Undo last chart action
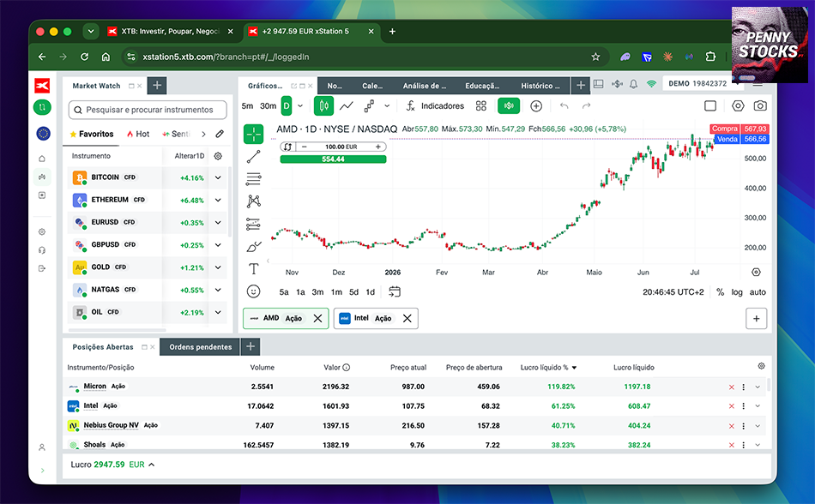 point(564,106)
